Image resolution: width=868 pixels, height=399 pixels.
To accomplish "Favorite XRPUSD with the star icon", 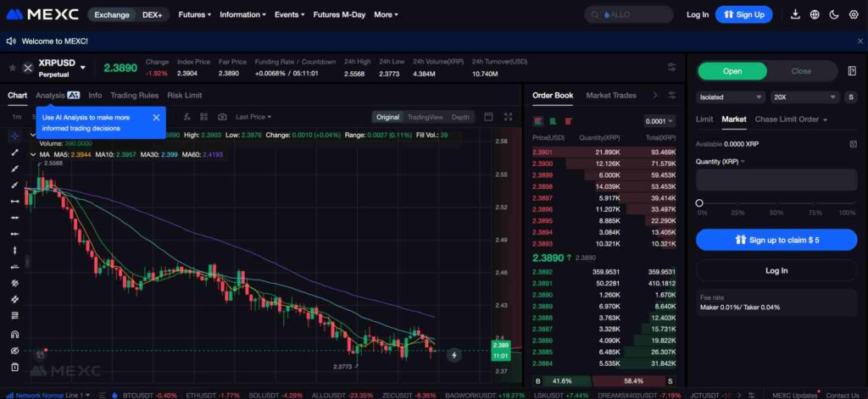I will click(x=12, y=68).
